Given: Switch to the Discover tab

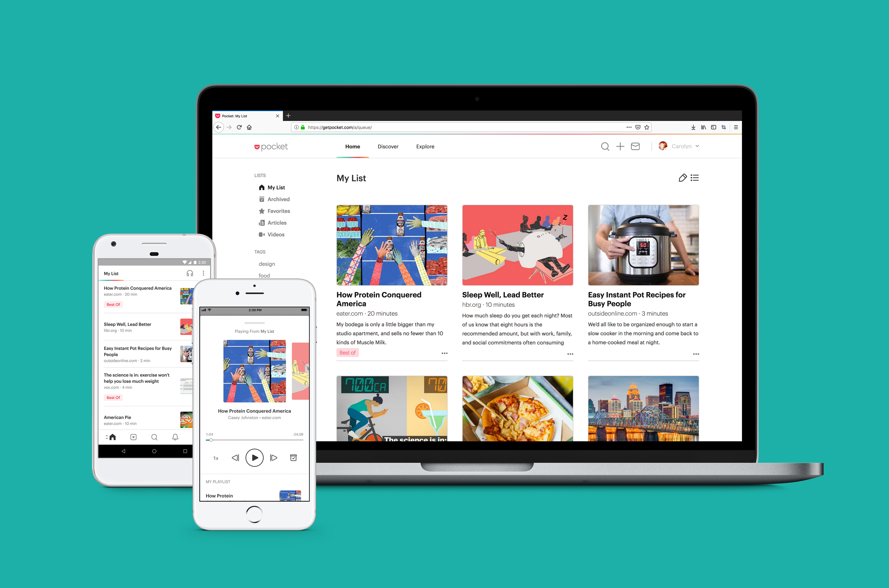Looking at the screenshot, I should (x=387, y=146).
